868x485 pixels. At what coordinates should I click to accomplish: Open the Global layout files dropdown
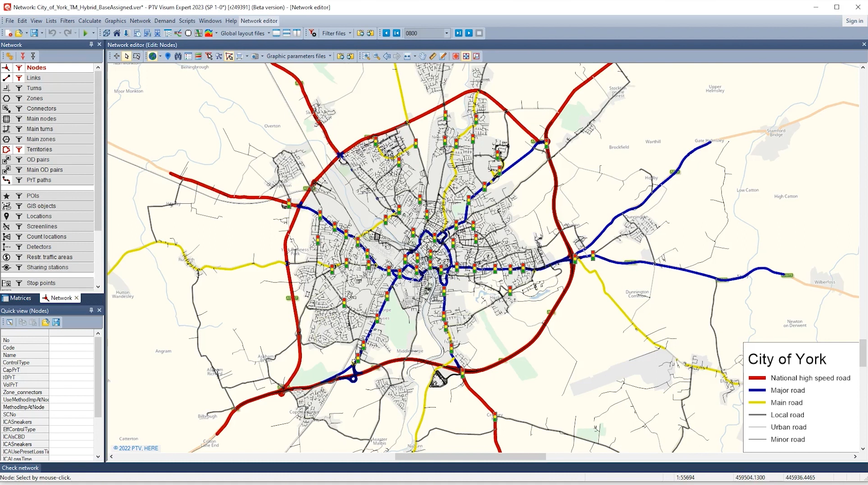click(x=269, y=33)
